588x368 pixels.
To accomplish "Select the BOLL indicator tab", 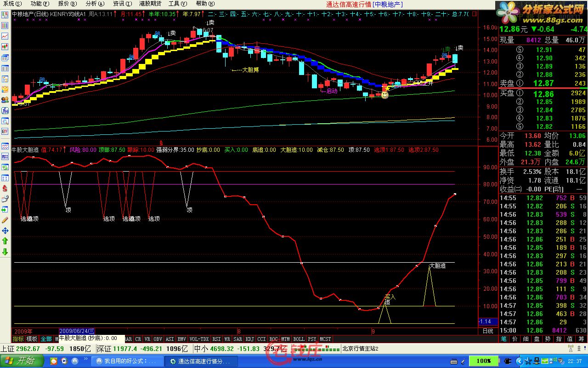I will (x=299, y=339).
